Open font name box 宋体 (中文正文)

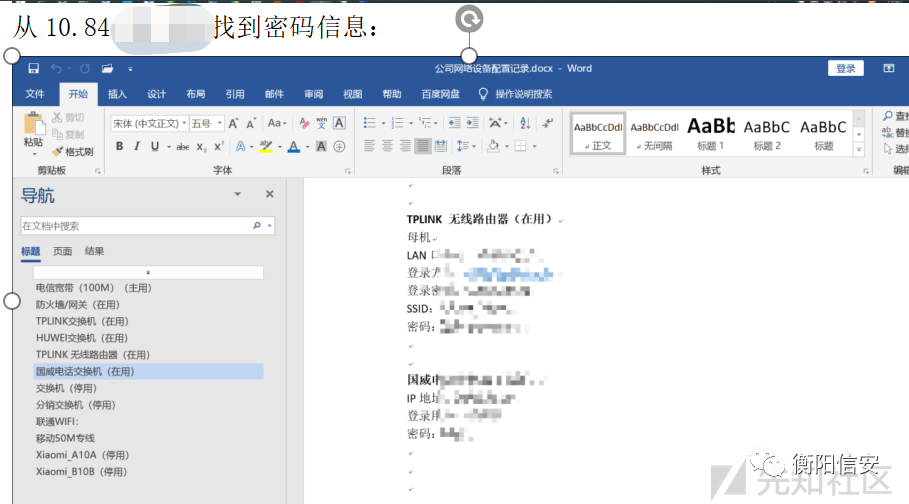[x=150, y=124]
